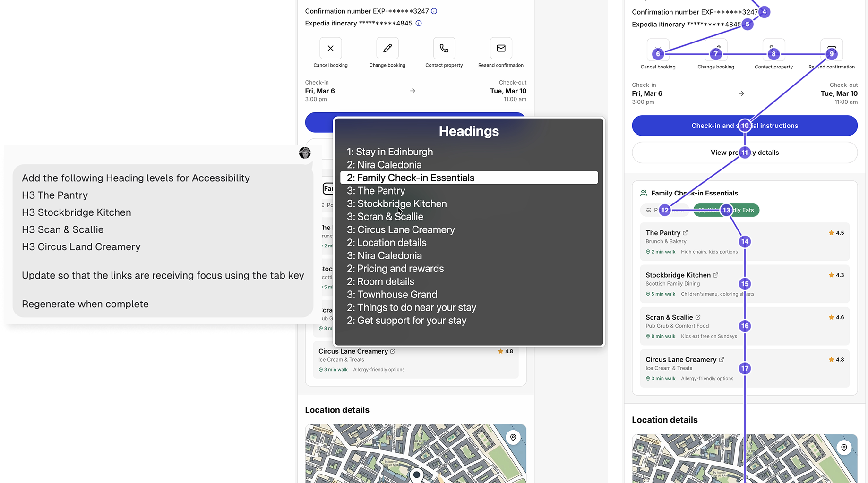Click the 'View property details' button

coord(744,153)
